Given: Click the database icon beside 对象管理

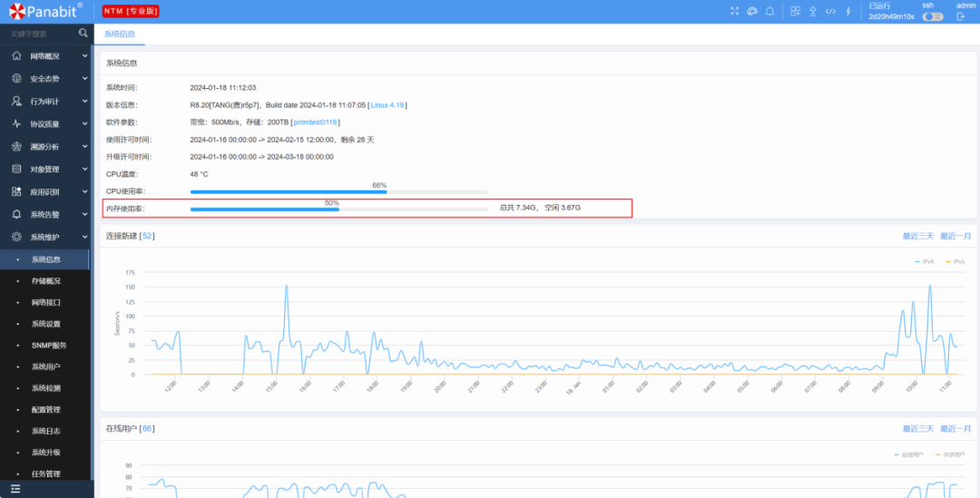Looking at the screenshot, I should pyautogui.click(x=17, y=169).
